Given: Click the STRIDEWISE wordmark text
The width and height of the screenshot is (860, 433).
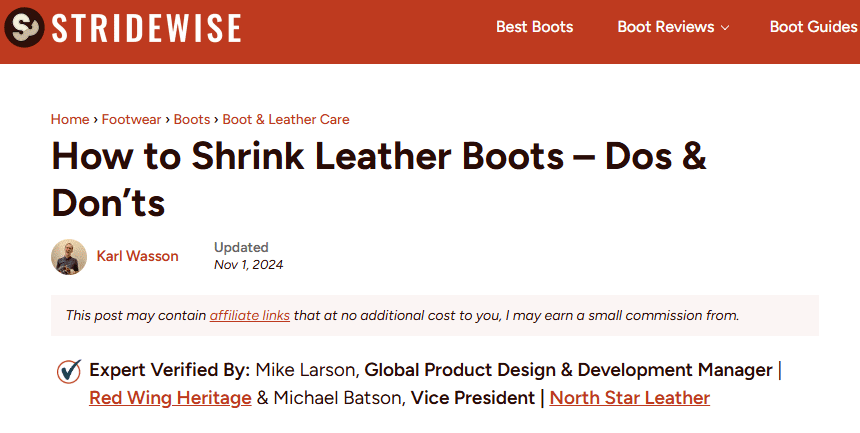Looking at the screenshot, I should click(146, 28).
